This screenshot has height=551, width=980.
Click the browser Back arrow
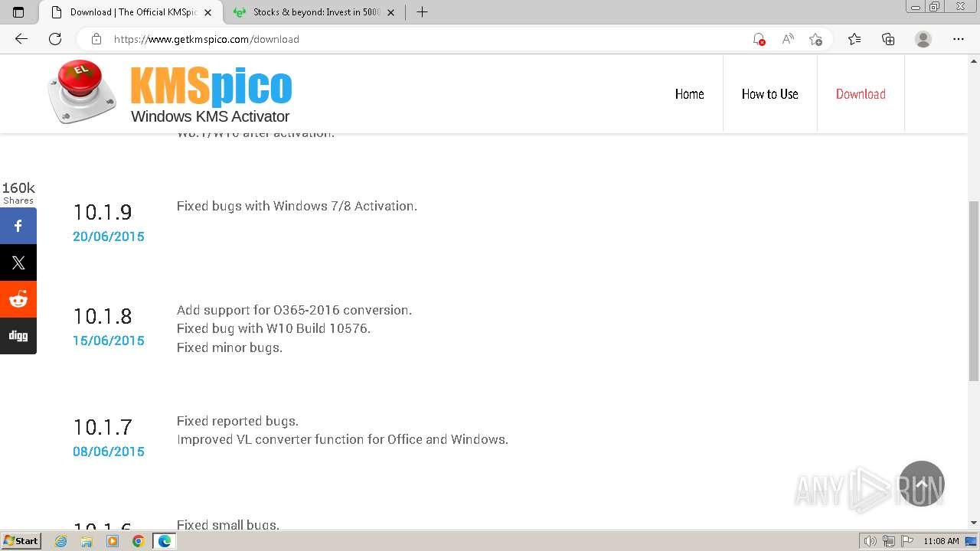[21, 39]
